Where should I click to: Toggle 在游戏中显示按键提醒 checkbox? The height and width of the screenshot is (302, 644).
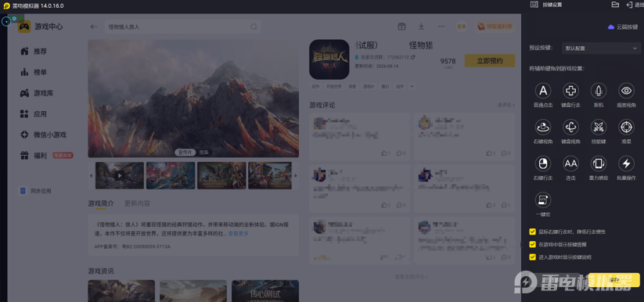[x=532, y=244]
